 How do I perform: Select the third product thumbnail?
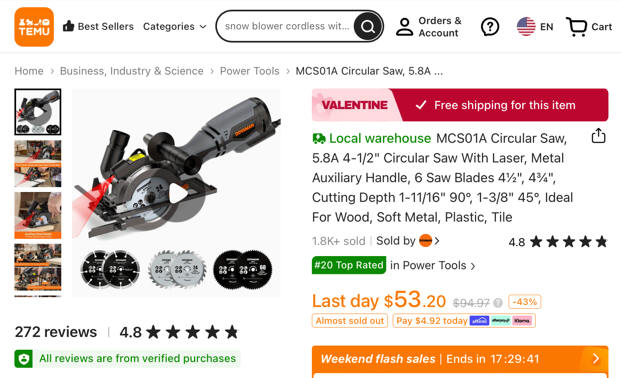point(38,215)
